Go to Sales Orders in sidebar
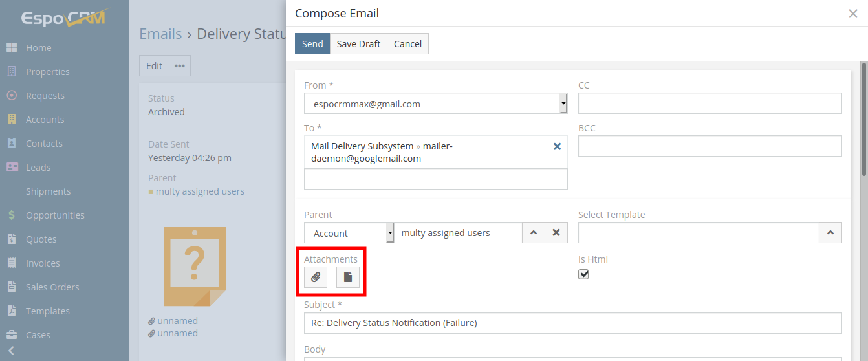This screenshot has height=361, width=868. [52, 287]
